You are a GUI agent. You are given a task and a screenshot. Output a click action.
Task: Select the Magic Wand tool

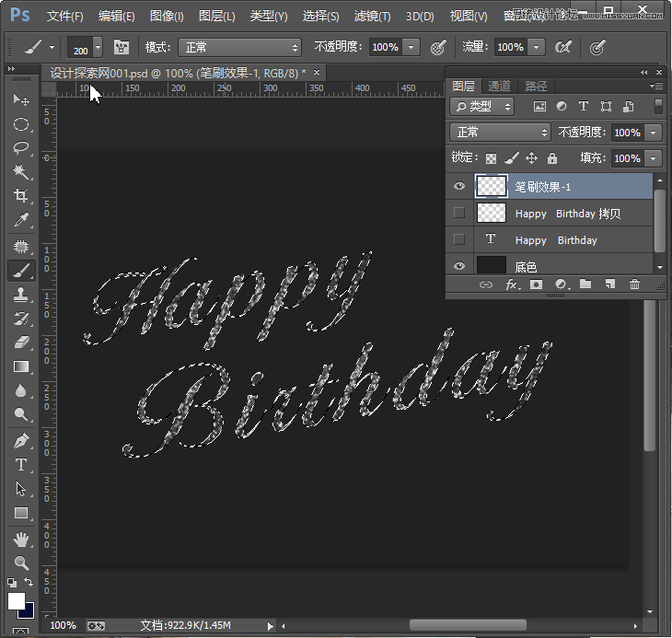[20, 171]
